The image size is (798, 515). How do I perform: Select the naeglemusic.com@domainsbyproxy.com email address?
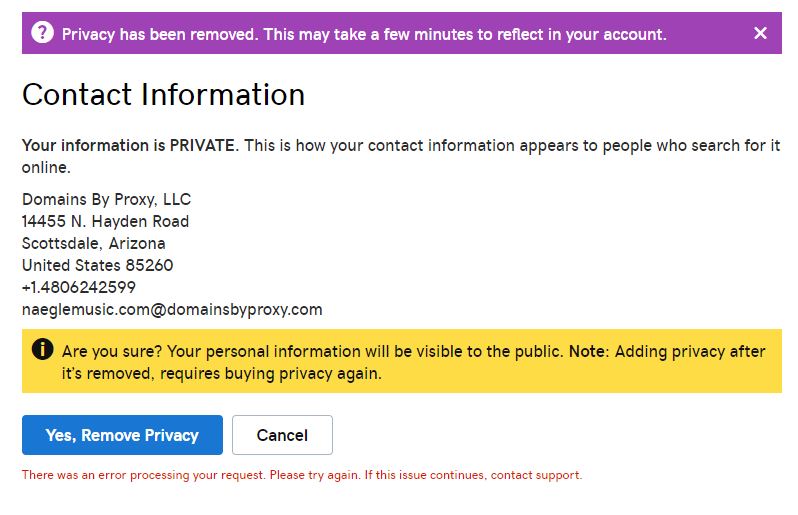coord(172,309)
